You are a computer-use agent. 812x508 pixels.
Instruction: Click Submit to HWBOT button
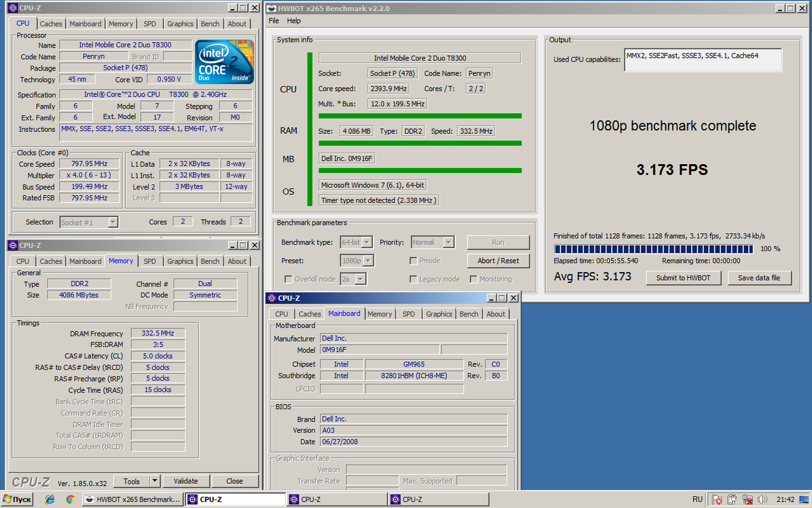(x=683, y=278)
